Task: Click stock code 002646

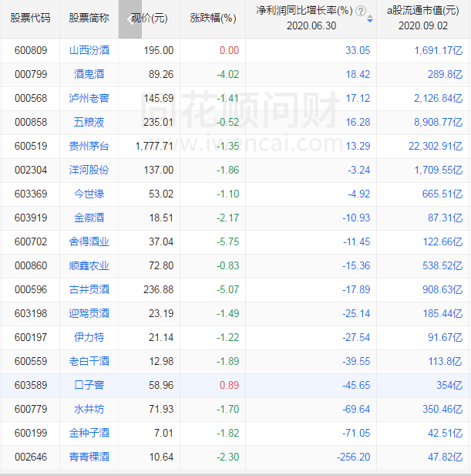Action: click(30, 457)
